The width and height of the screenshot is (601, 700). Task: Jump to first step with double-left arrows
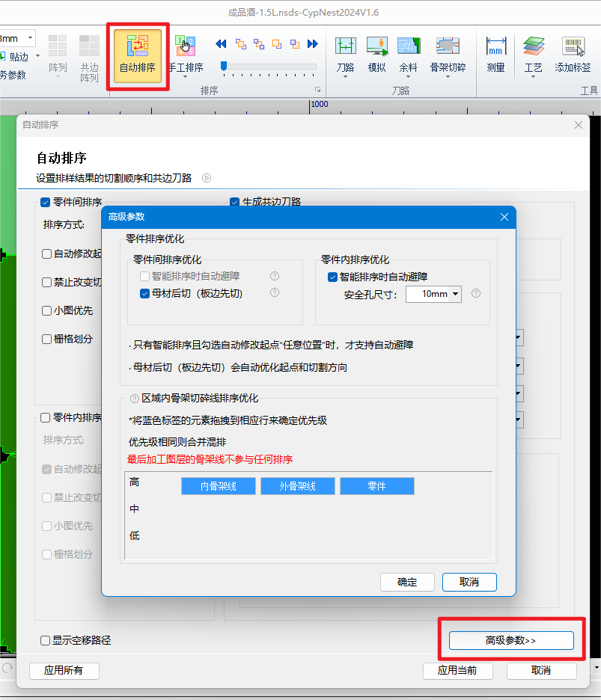(x=221, y=43)
